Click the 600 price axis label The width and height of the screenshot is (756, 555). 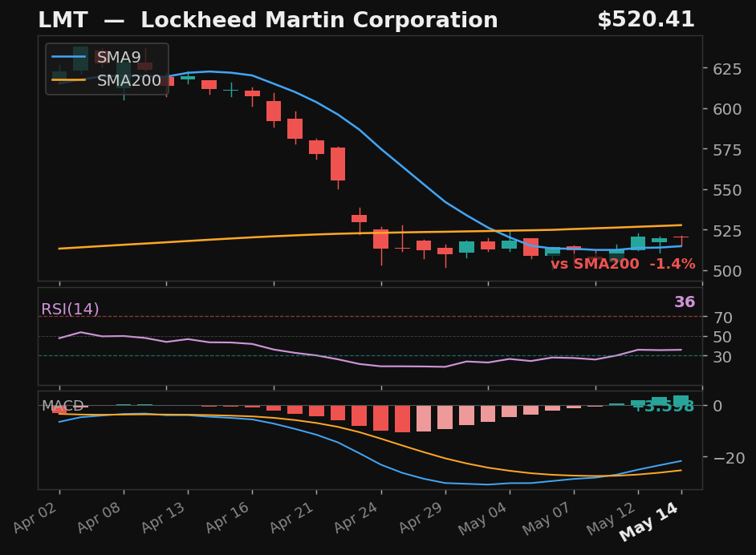coord(728,109)
